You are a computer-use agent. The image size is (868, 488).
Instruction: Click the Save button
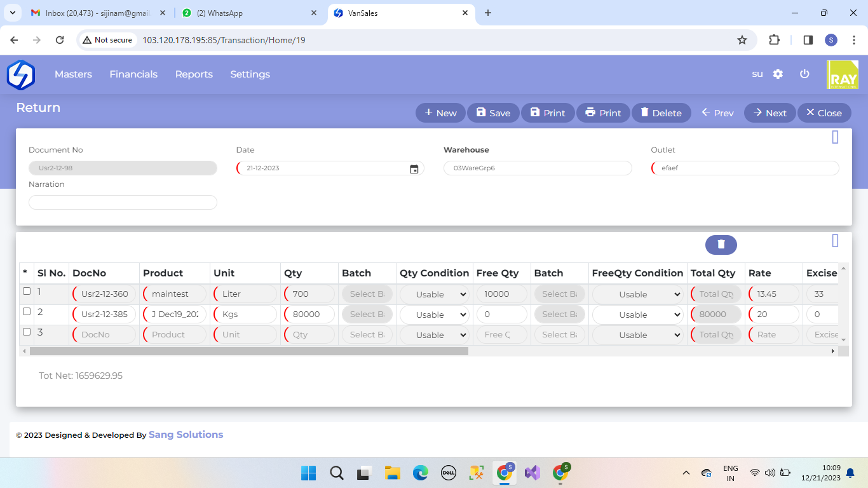click(493, 112)
